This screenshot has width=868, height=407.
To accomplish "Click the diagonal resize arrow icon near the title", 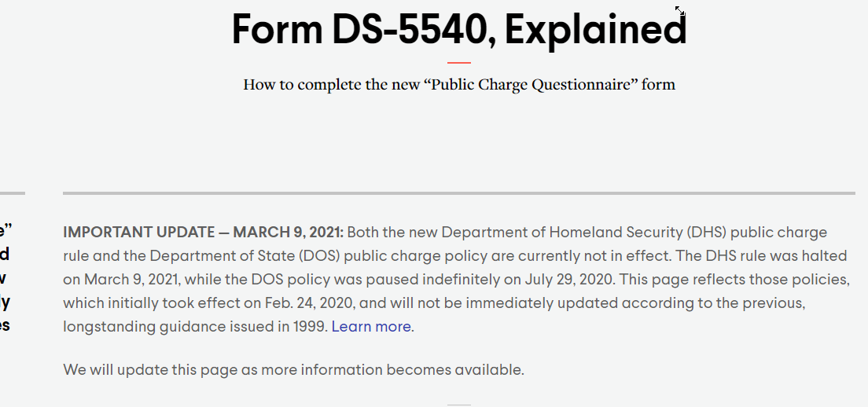I will coord(680,10).
